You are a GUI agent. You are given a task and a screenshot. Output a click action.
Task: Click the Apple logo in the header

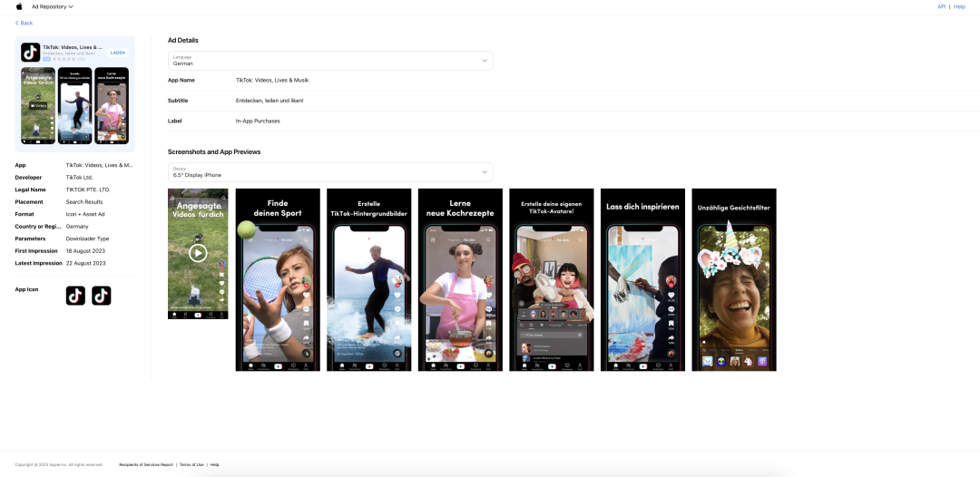[x=19, y=6]
